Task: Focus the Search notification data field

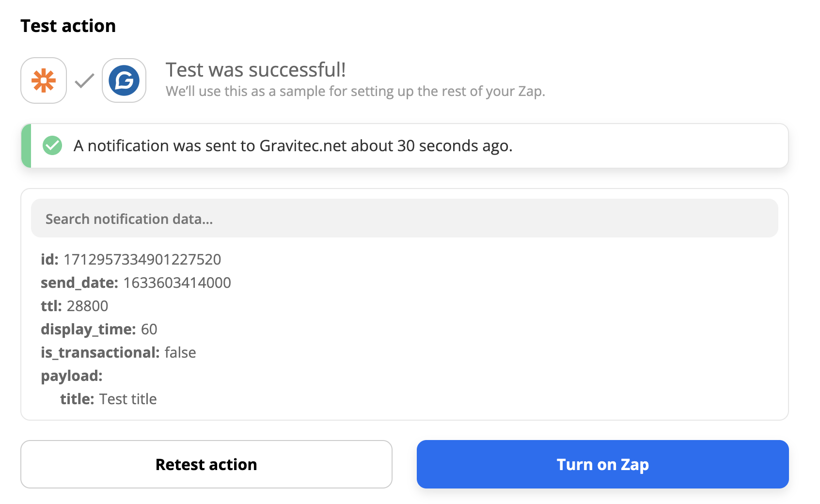Action: (x=405, y=219)
